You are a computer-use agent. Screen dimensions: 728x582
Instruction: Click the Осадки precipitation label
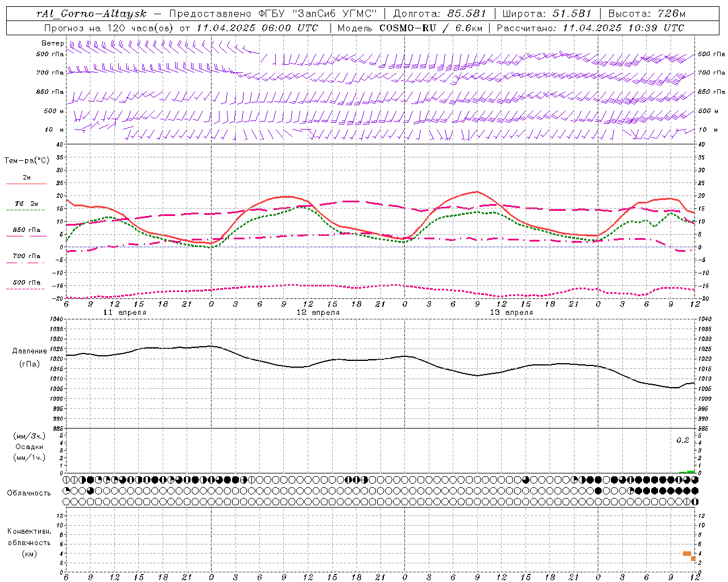30,447
